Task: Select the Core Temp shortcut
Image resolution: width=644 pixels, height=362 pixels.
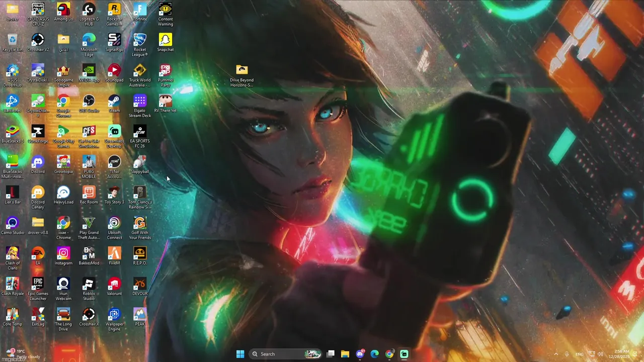Action: click(x=13, y=318)
